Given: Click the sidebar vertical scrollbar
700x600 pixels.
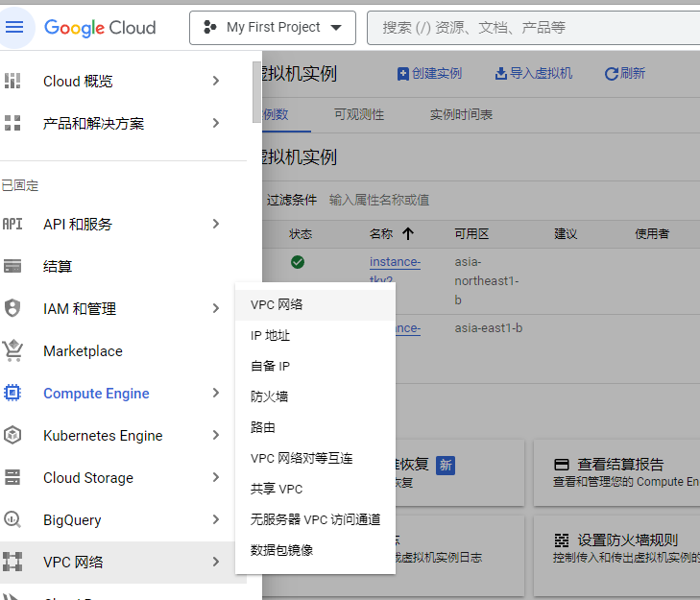Looking at the screenshot, I should 256,86.
